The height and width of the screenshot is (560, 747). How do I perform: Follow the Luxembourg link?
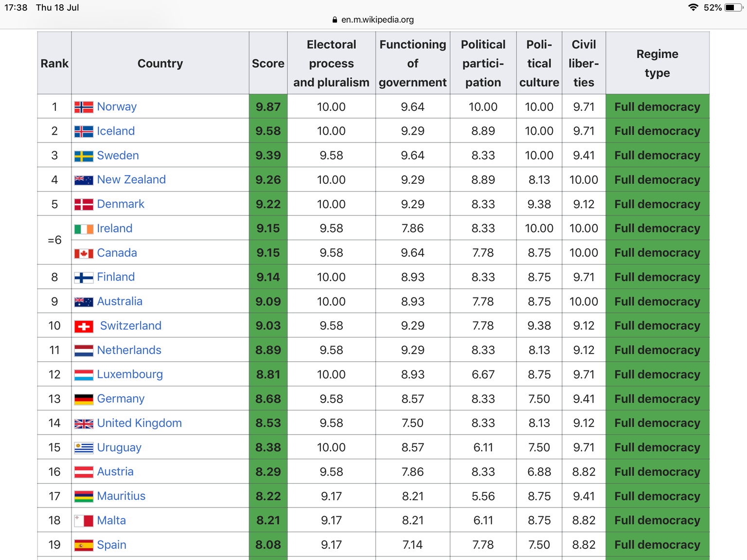click(130, 374)
